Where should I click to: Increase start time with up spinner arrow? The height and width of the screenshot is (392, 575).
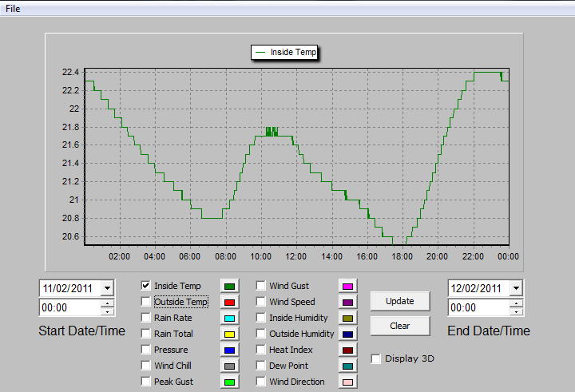107,303
